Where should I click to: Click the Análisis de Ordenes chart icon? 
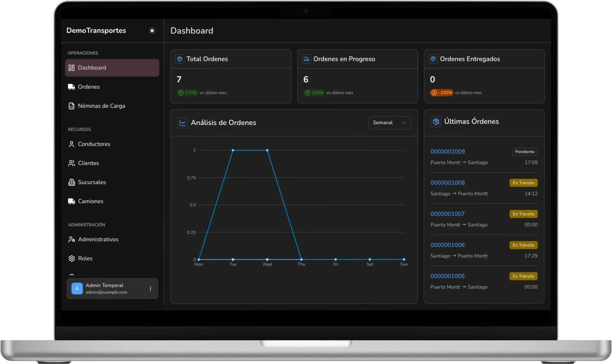[182, 123]
